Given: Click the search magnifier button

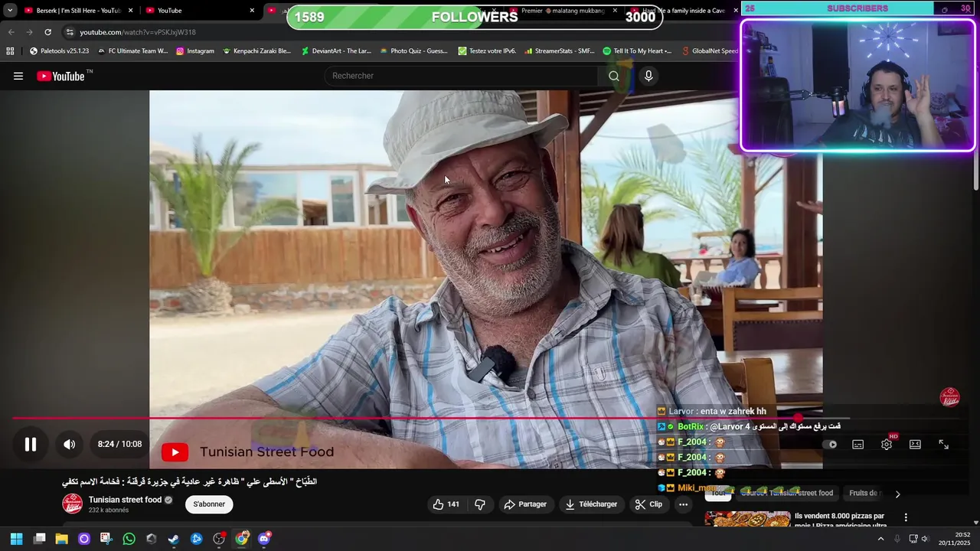Looking at the screenshot, I should [613, 76].
